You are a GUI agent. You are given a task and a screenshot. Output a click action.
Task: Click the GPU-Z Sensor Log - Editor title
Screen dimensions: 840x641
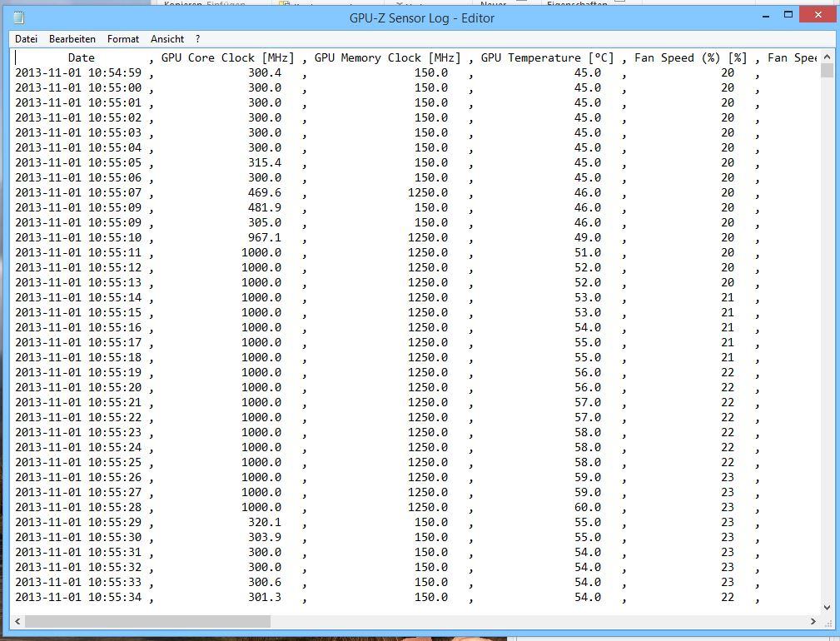[421, 18]
